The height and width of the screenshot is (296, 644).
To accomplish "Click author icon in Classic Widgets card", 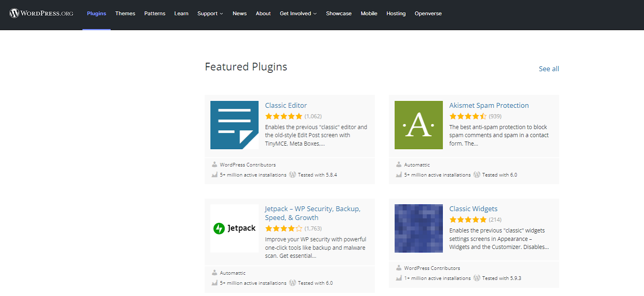I will click(399, 268).
